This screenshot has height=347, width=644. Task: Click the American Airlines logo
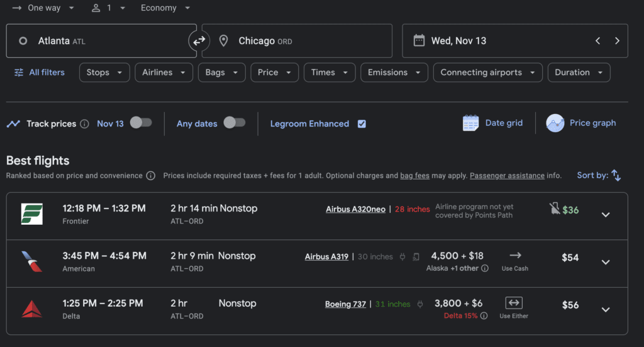(31, 261)
